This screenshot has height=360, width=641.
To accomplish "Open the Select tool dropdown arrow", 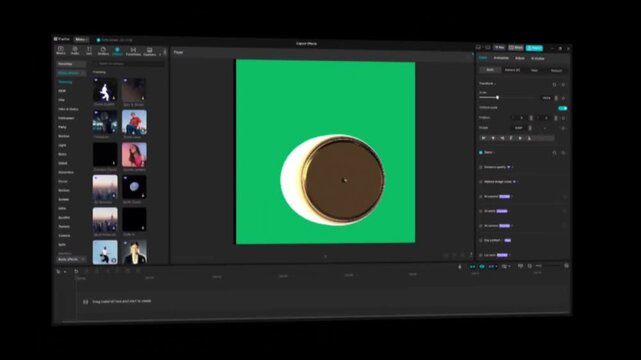I will click(x=65, y=271).
